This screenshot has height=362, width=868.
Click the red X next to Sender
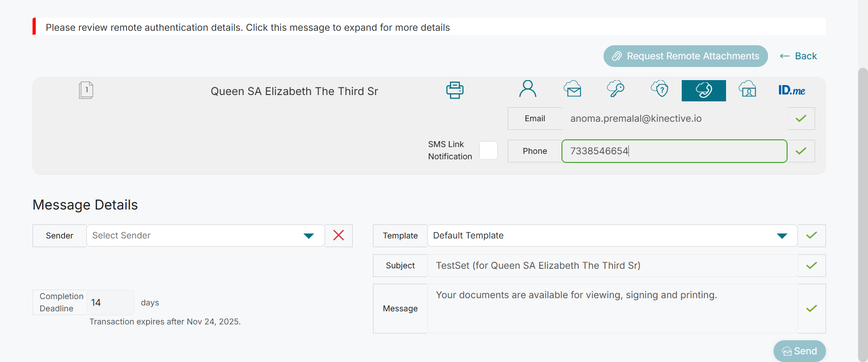[x=339, y=235]
